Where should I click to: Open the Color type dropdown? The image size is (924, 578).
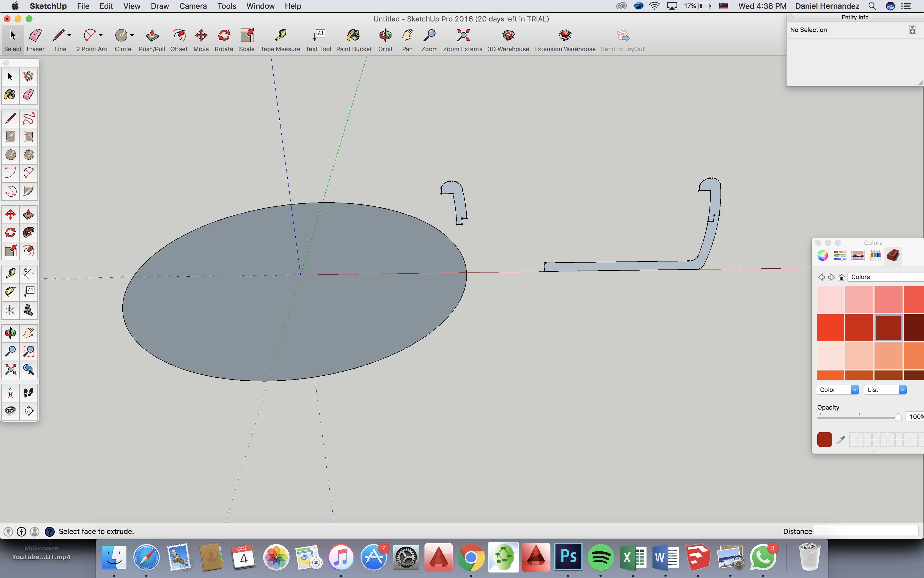click(838, 389)
